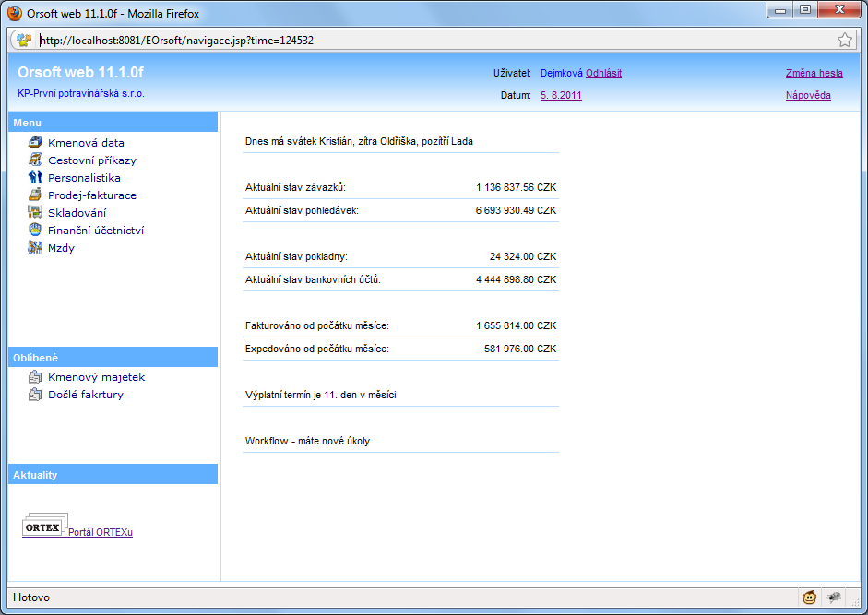Open the Změna hesla link
The height and width of the screenshot is (615, 868).
coord(814,73)
